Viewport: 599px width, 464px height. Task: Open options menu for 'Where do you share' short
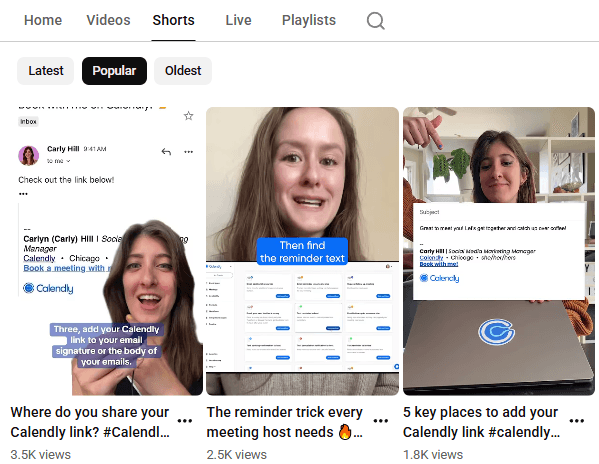[x=185, y=421]
